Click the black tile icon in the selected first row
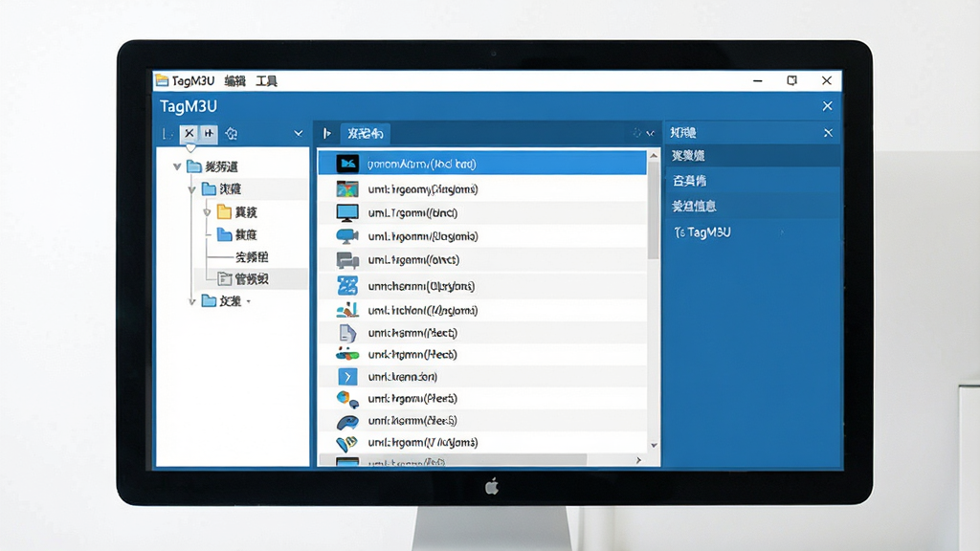Image resolution: width=980 pixels, height=551 pixels. (x=347, y=164)
